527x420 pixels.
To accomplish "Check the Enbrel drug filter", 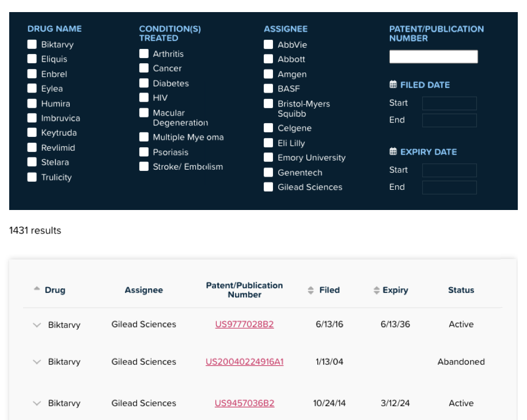I will coord(32,74).
